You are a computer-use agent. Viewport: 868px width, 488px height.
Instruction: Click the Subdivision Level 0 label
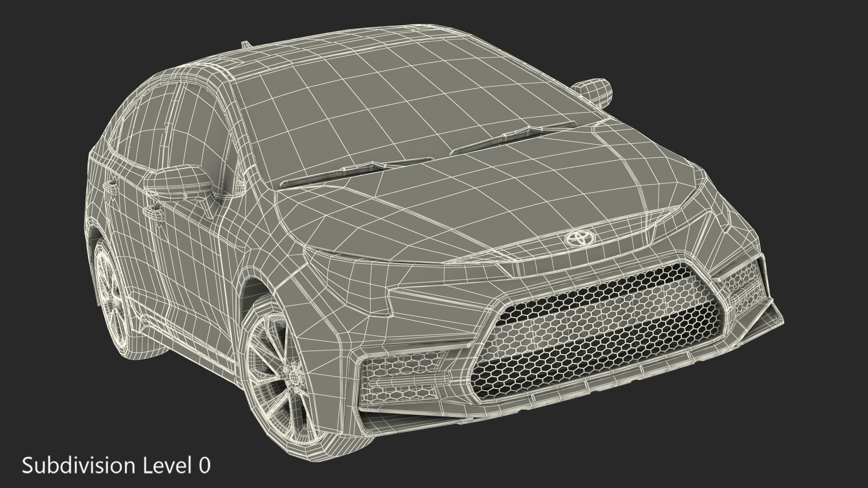pyautogui.click(x=116, y=465)
